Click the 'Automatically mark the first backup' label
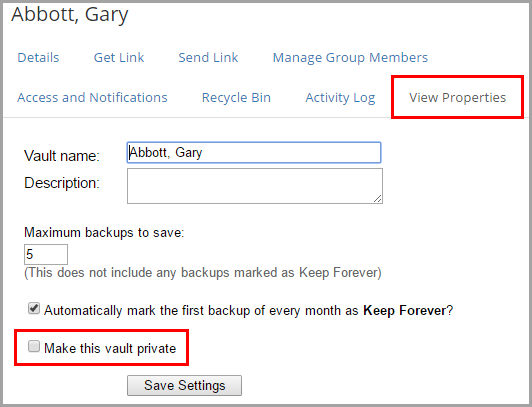Image resolution: width=532 pixels, height=407 pixels. pyautogui.click(x=248, y=310)
